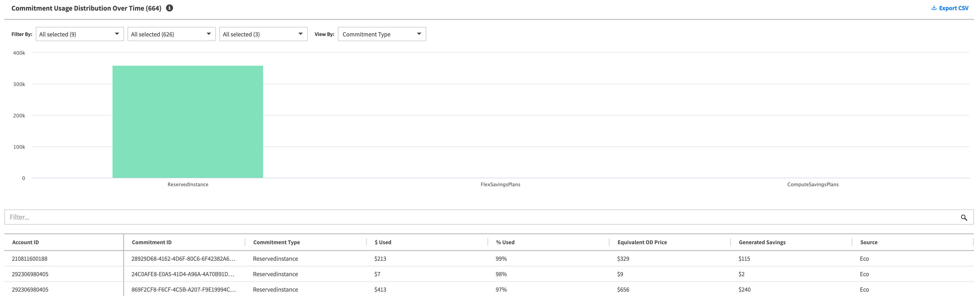The width and height of the screenshot is (980, 296).
Task: Click the Export CSV download icon
Action: [934, 8]
